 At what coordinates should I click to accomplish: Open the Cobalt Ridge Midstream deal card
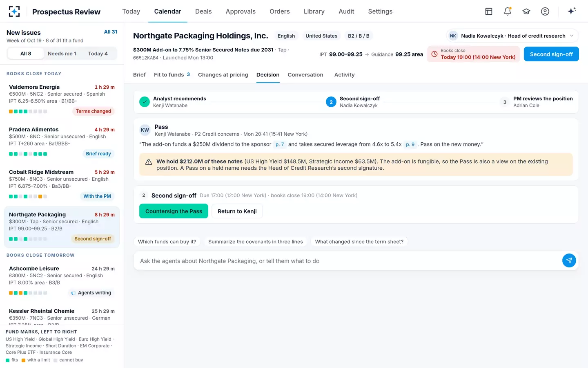click(62, 185)
